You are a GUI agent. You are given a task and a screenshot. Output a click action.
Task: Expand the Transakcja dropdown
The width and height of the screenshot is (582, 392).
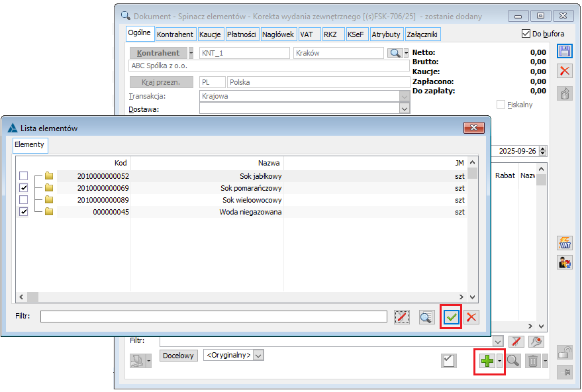[405, 96]
